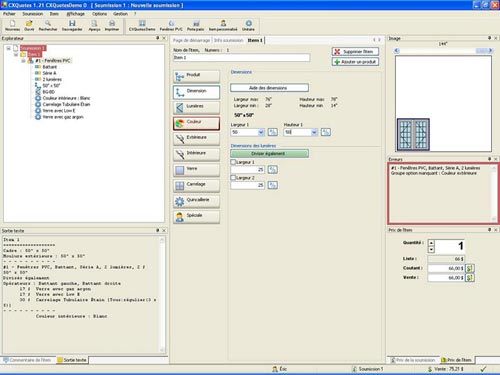Image resolution: width=500 pixels, height=375 pixels.
Task: Open the Hauteur 1 dropdown
Action: tap(314, 132)
